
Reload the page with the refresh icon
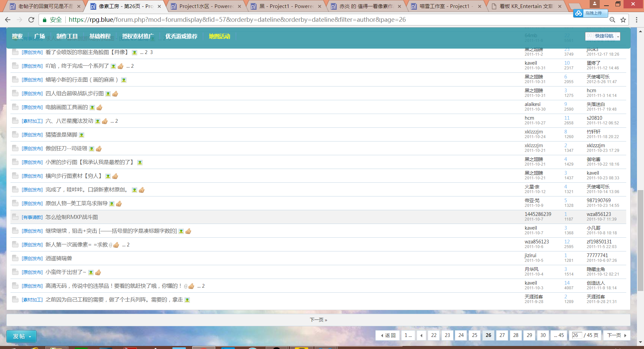(x=31, y=20)
